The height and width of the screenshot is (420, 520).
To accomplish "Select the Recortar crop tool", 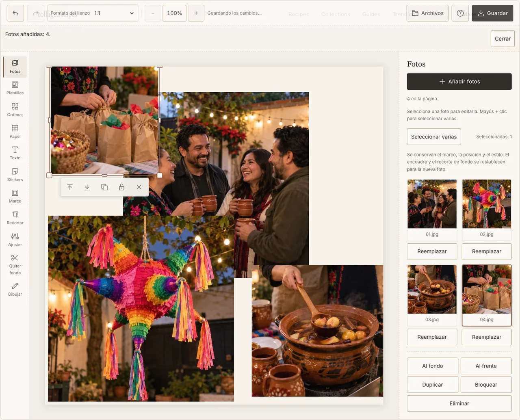I will [15, 218].
